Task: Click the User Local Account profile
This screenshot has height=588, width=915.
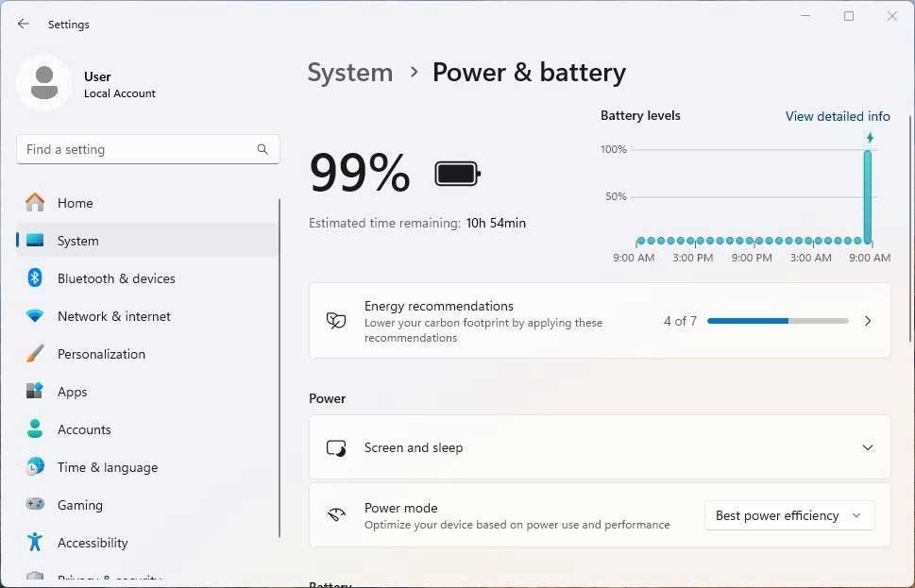Action: coord(87,84)
